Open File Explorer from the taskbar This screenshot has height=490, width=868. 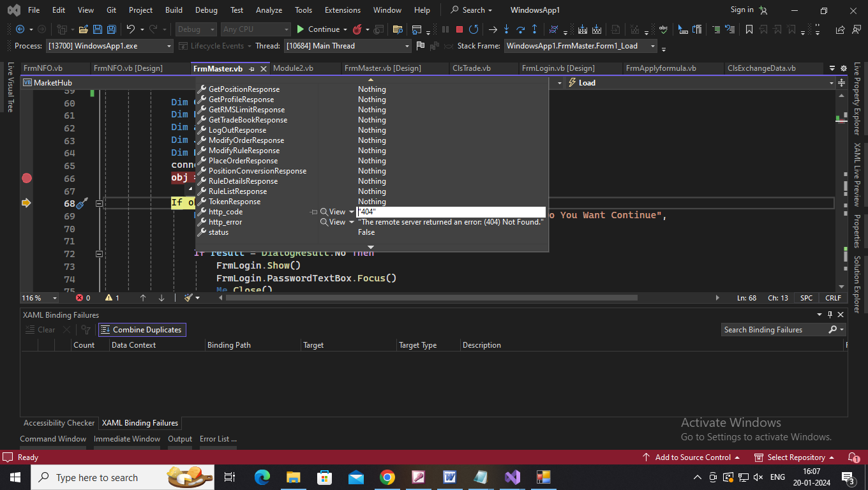coord(294,477)
